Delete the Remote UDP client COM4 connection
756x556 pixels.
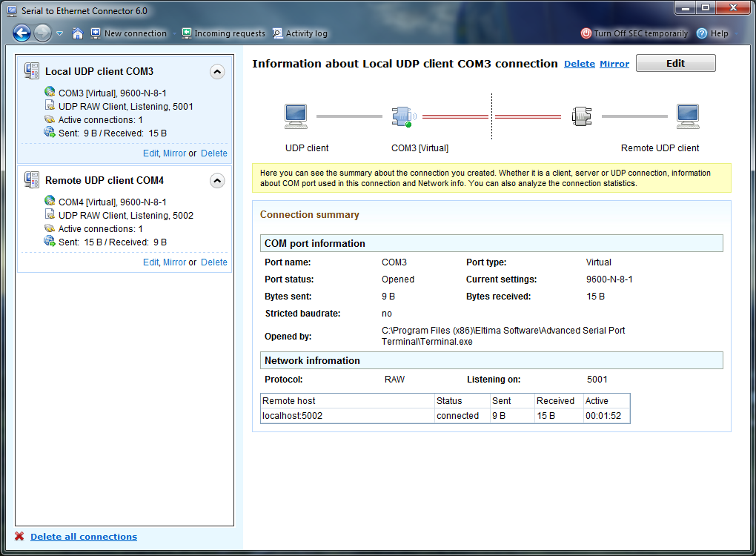coord(214,262)
